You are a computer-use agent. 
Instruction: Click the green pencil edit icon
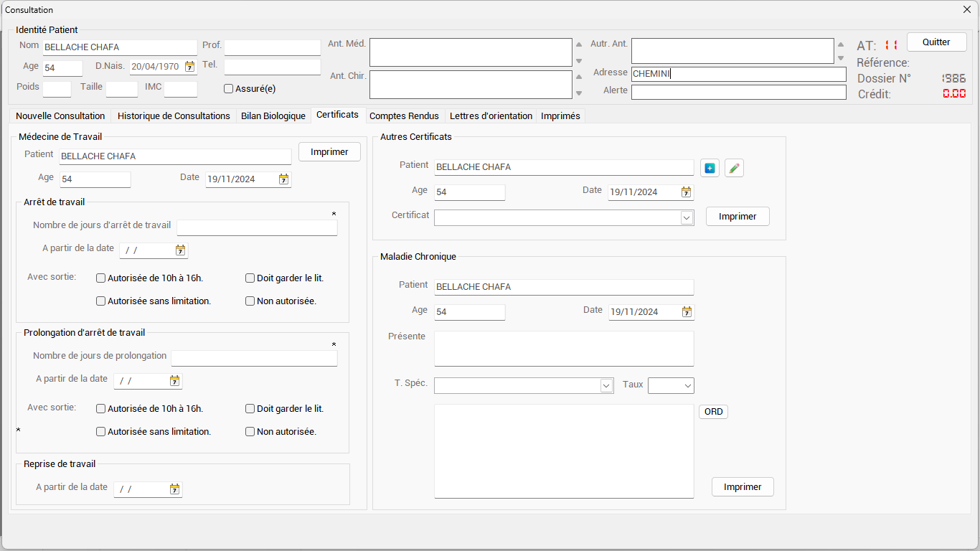(734, 168)
